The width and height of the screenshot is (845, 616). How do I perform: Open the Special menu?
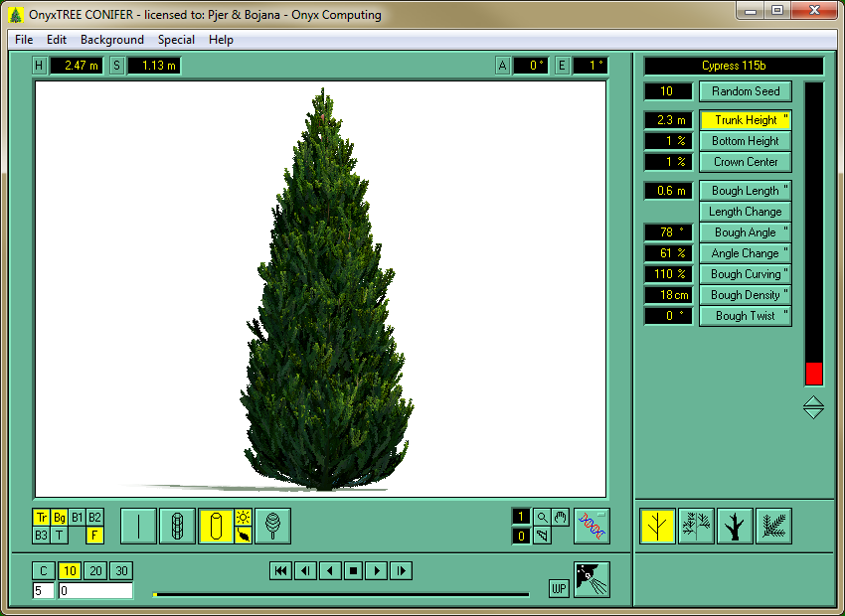click(x=176, y=40)
